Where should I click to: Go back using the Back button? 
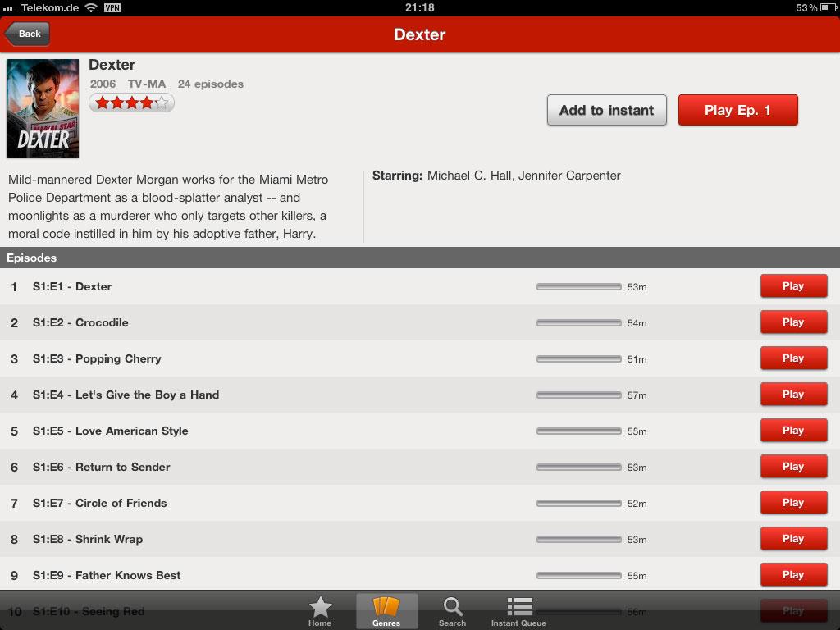(x=27, y=34)
